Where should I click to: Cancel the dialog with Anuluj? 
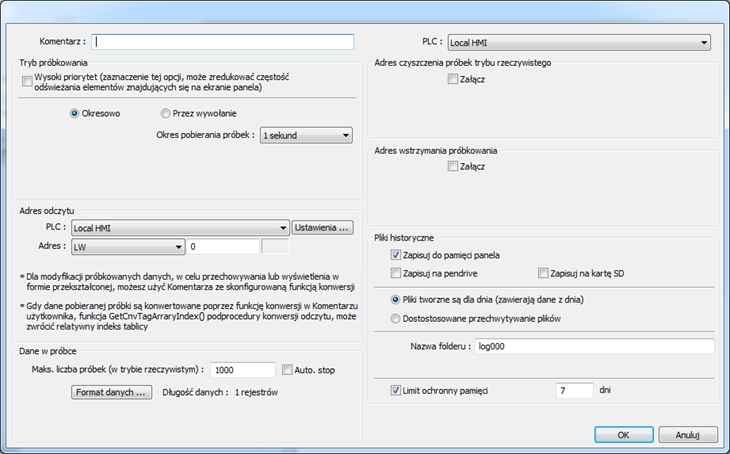click(x=688, y=434)
